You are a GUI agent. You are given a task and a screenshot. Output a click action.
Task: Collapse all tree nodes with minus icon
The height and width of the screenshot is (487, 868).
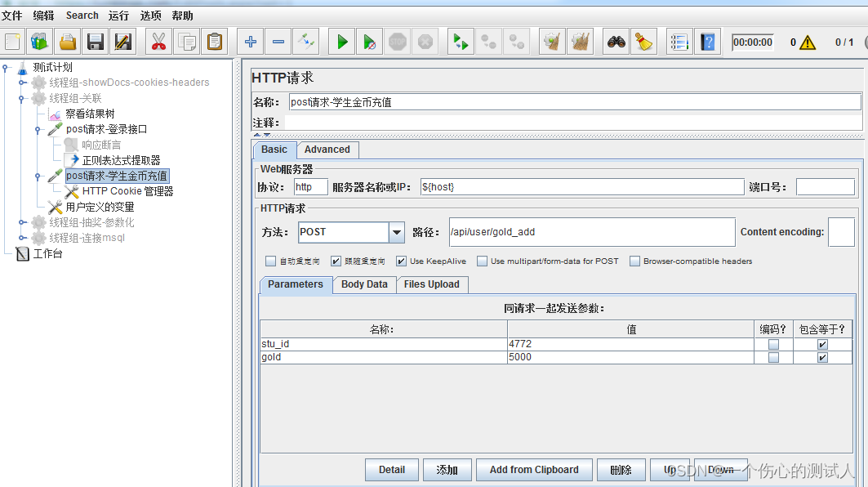coord(278,42)
